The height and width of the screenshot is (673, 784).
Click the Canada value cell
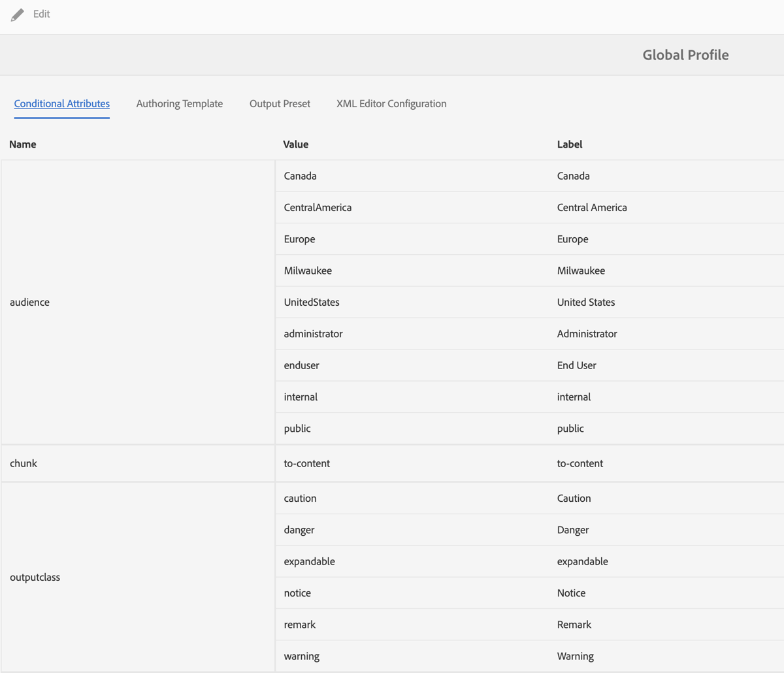point(299,176)
